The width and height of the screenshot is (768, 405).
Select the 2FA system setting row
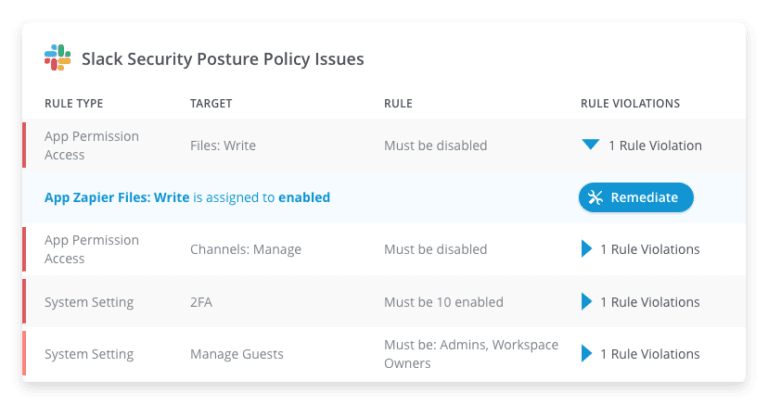(x=384, y=302)
